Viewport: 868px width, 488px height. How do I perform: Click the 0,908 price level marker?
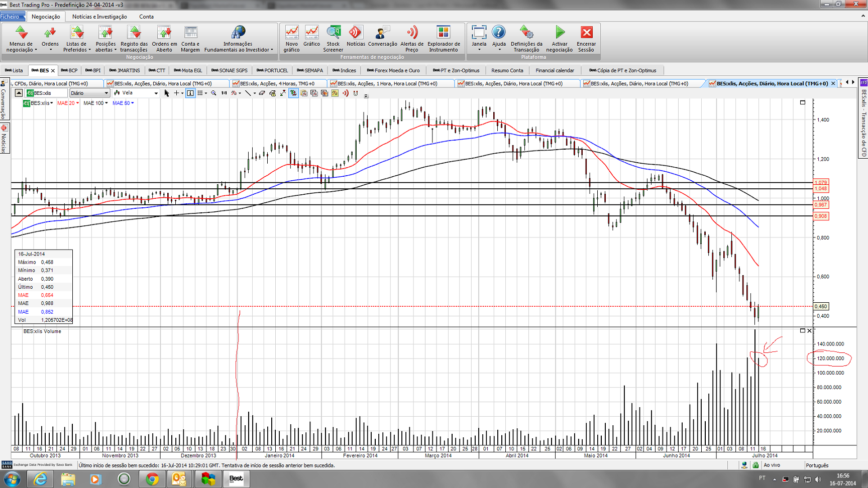click(x=821, y=216)
